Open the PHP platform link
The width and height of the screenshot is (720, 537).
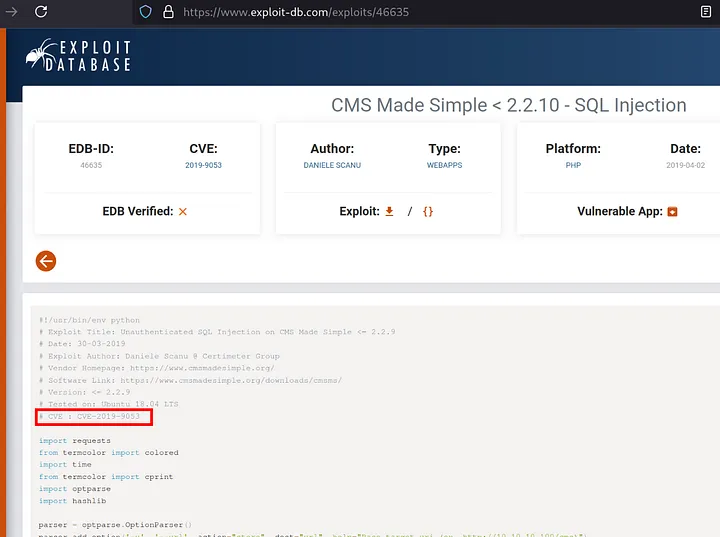coord(573,165)
